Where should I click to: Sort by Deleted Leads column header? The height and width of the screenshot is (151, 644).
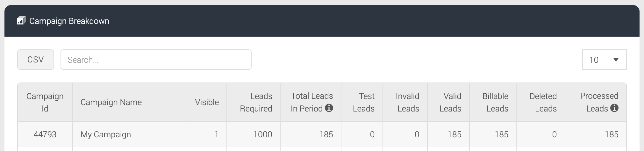[x=541, y=102]
